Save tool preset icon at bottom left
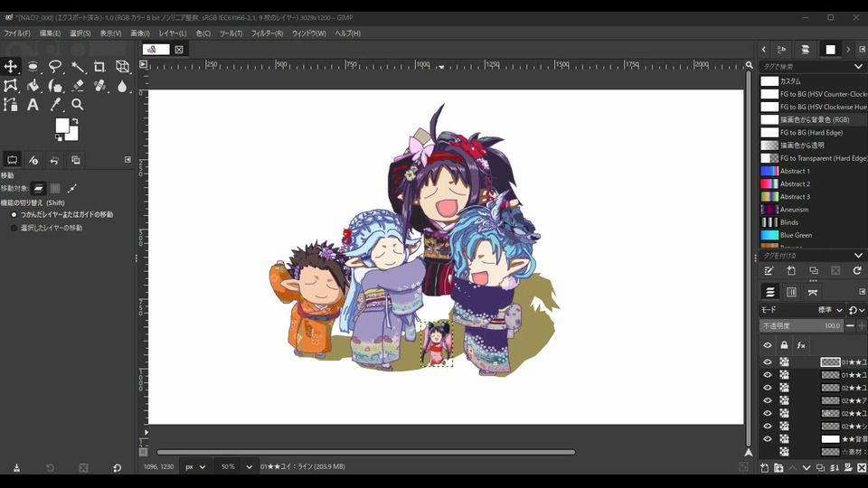The image size is (868, 488). tap(16, 468)
